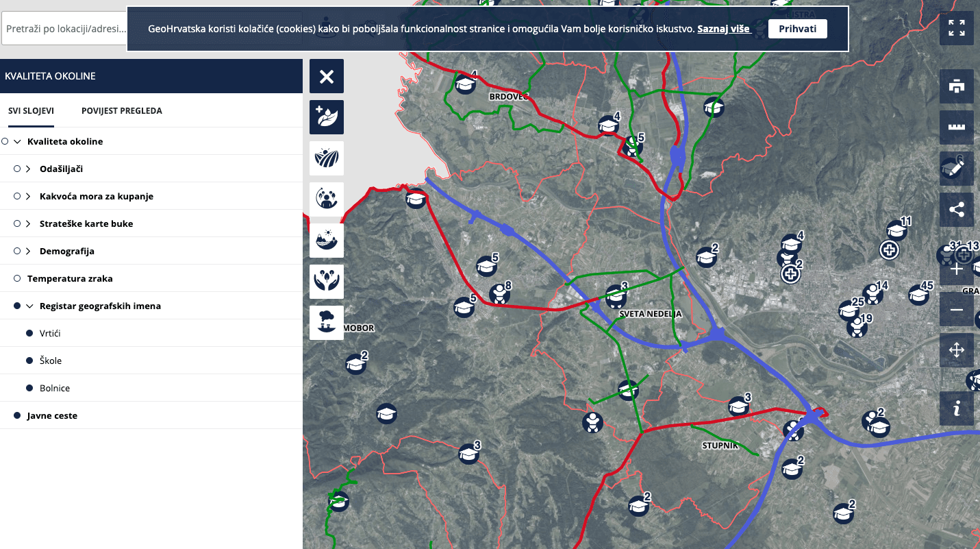Click the school cluster marker labeled 11
This screenshot has width=980, height=549.
coord(896,230)
